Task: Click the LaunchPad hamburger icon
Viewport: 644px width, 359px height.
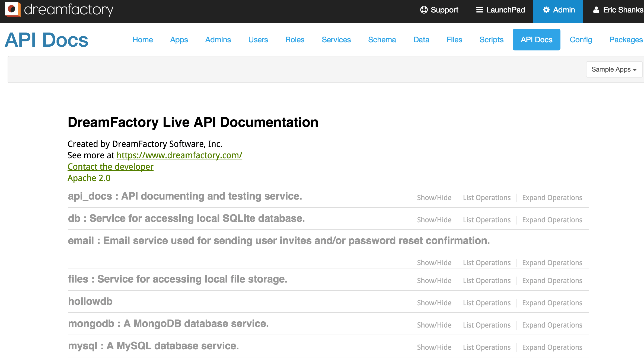Action: click(479, 10)
